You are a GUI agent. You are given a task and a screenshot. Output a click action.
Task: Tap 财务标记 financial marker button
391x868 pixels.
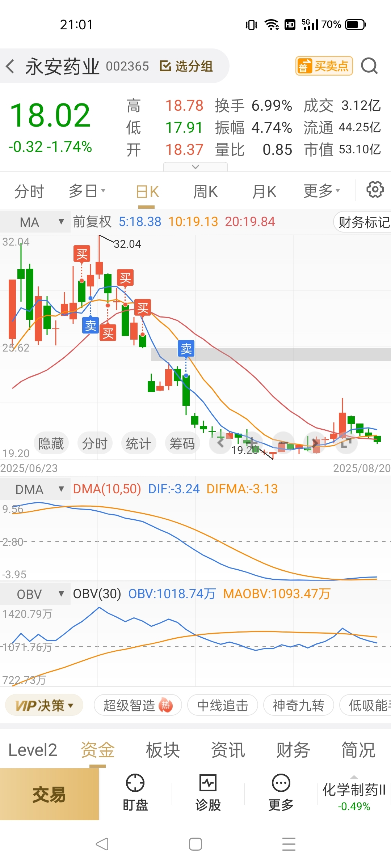coord(363,222)
